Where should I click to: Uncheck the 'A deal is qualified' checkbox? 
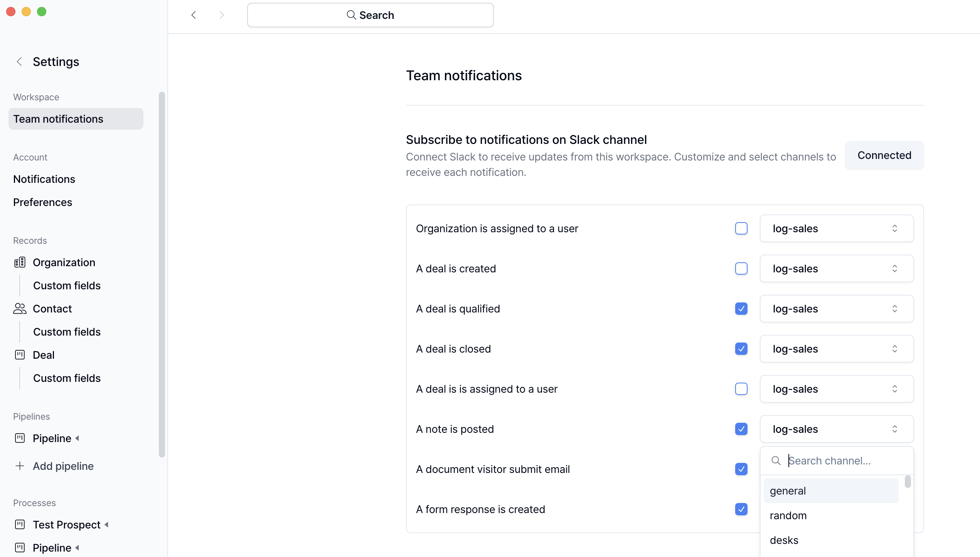point(741,309)
